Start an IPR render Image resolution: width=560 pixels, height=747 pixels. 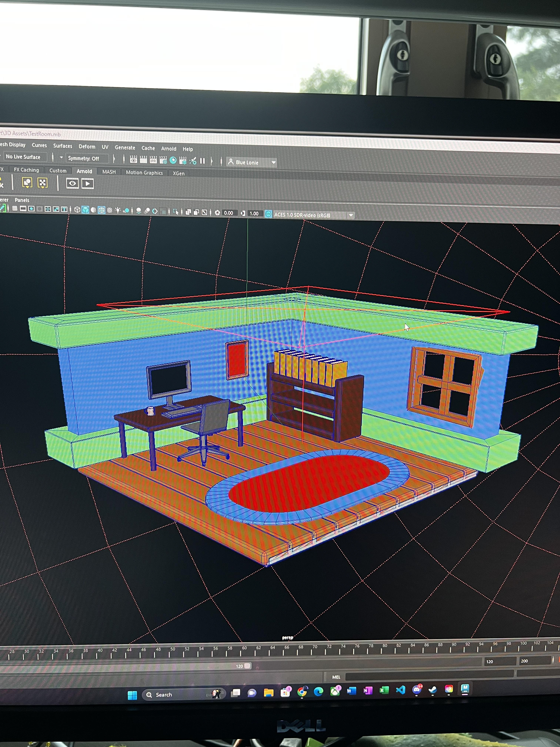pyautogui.click(x=153, y=160)
